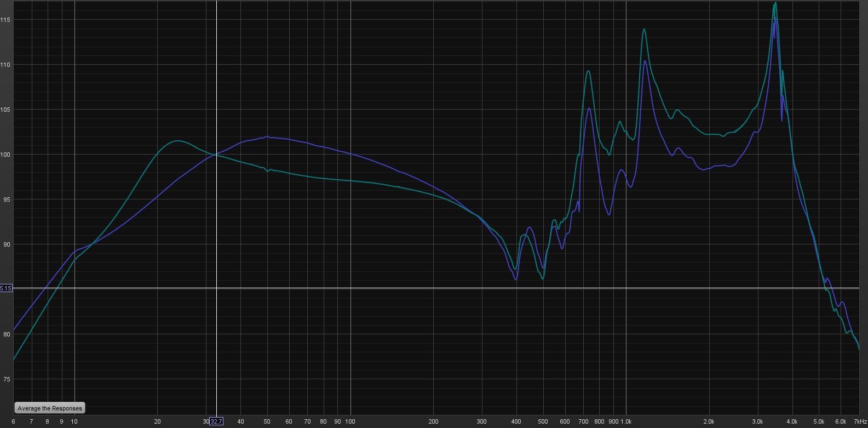Select the 5.15 cursor level readout box
The height and width of the screenshot is (428, 868).
point(6,288)
